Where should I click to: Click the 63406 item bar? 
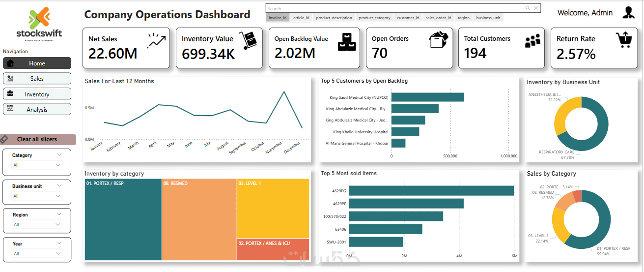pos(386,229)
